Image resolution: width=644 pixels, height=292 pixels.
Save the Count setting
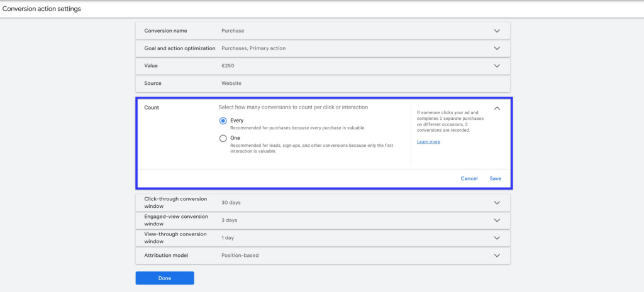point(496,178)
